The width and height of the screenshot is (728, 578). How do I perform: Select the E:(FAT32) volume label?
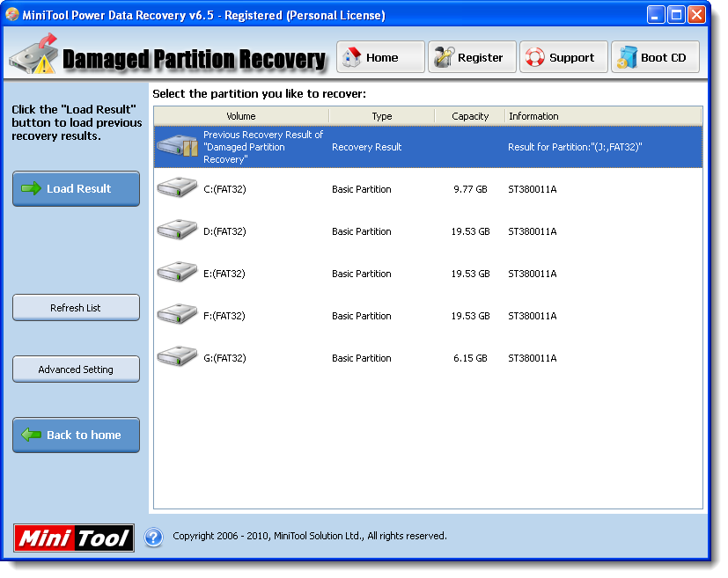tap(224, 274)
